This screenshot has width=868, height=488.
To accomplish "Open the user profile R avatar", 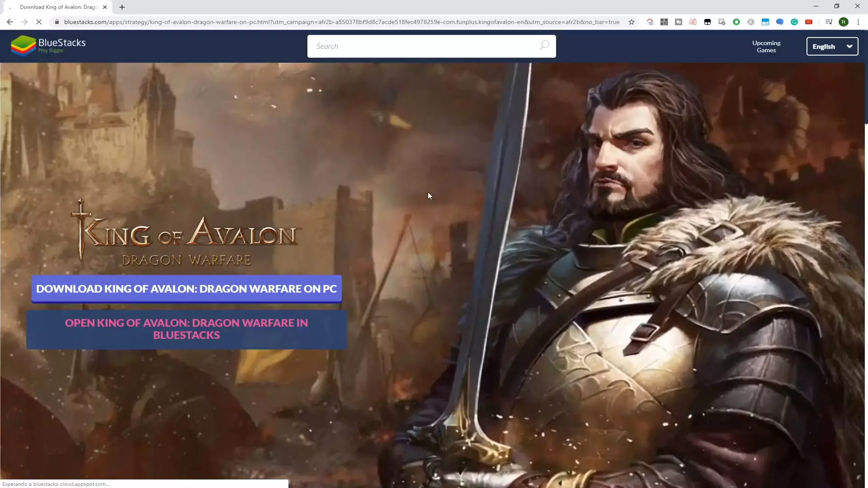I will point(844,22).
